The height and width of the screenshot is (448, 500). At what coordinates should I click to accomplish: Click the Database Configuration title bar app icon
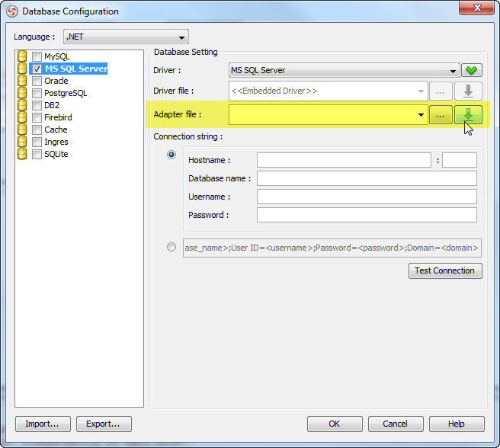click(x=12, y=11)
